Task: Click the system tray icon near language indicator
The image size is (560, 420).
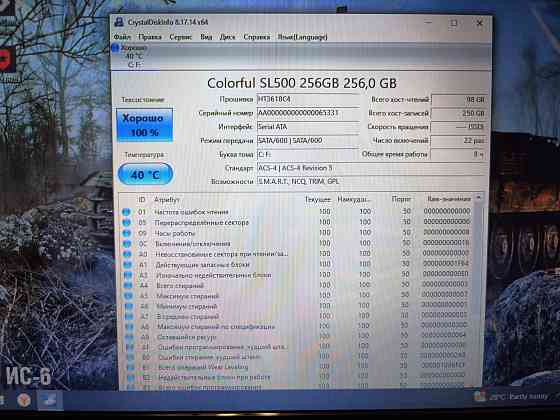Action: tap(479, 396)
